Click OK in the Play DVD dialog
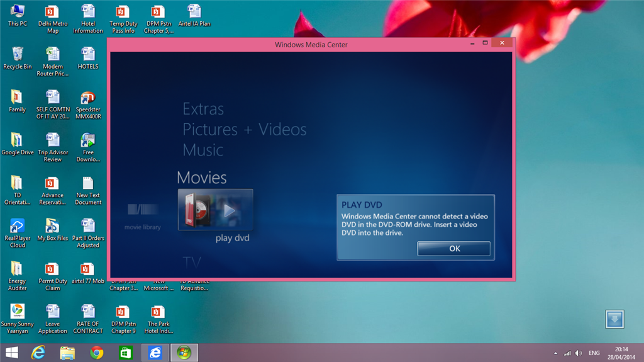 pos(453,249)
